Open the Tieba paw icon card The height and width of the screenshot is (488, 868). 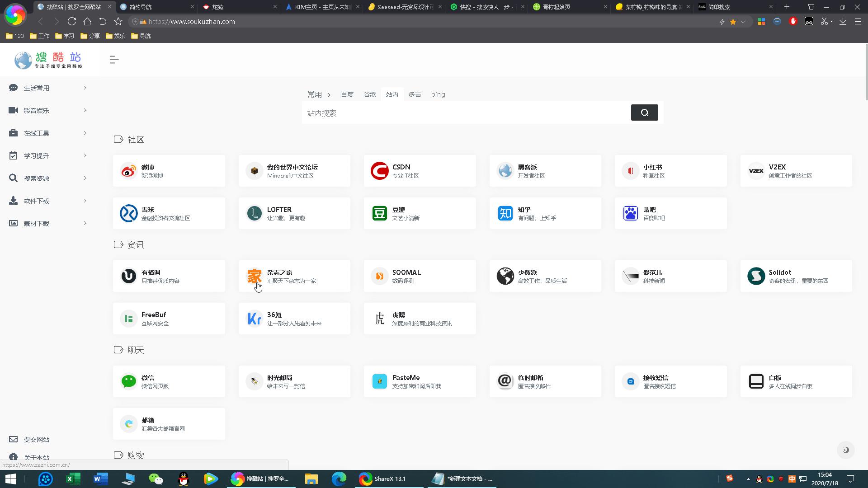pyautogui.click(x=630, y=213)
